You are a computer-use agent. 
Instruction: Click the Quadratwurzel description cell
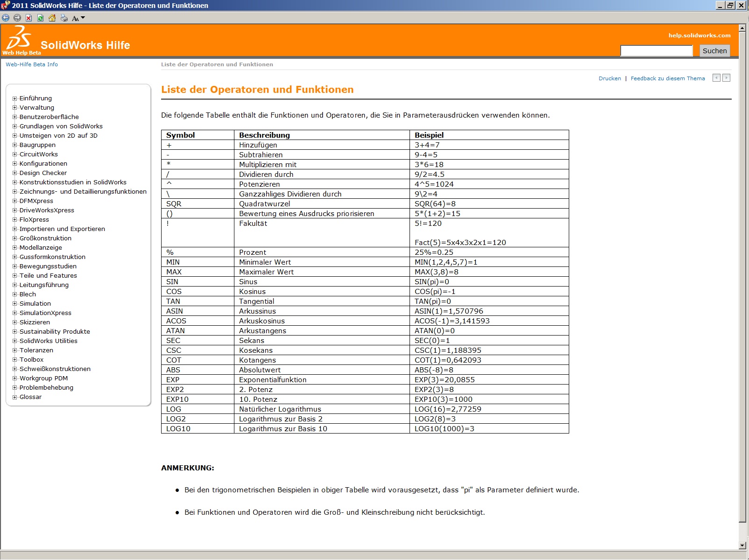point(322,204)
